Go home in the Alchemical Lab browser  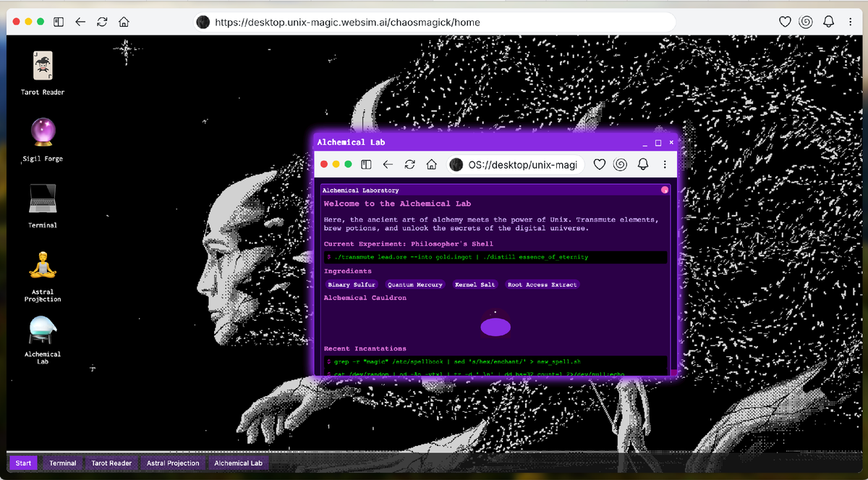click(x=431, y=164)
